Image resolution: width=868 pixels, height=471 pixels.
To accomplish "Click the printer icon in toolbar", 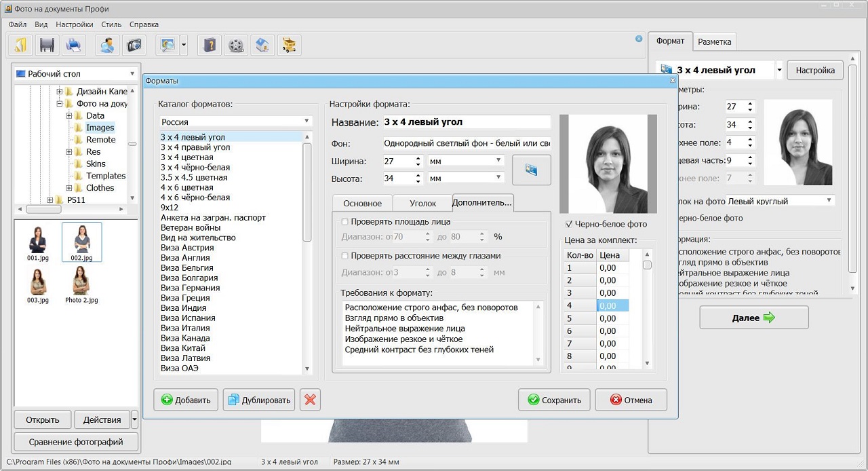I will pos(73,45).
